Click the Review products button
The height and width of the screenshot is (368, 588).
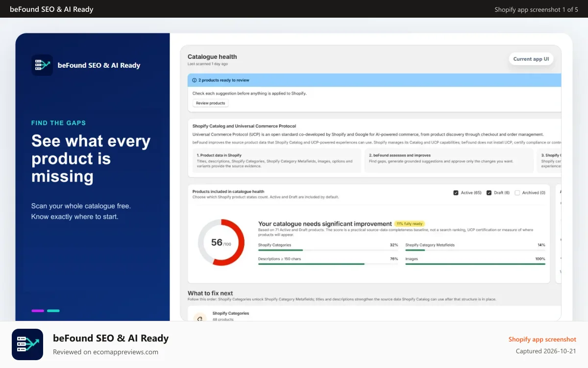coord(210,103)
